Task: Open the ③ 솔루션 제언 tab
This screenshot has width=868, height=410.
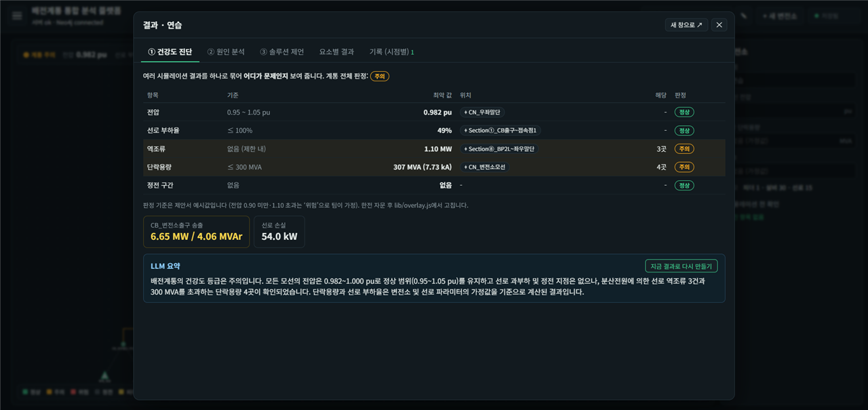Action: 282,52
